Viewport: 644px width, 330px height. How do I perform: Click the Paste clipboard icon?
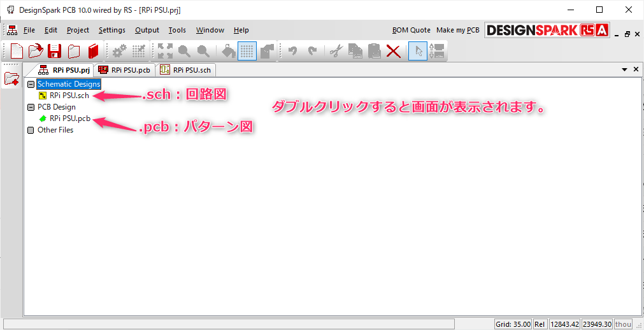(375, 52)
